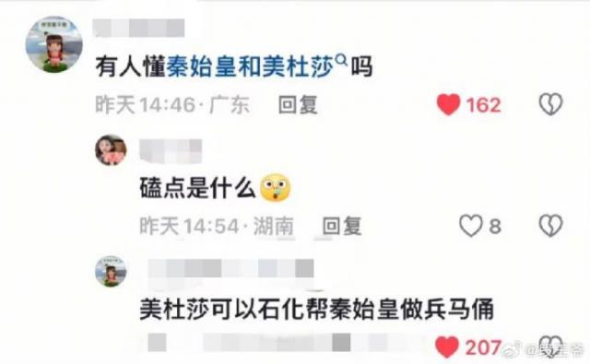Screen dimensions: 590x364
Task: Click the flushed emoji in the reply
Action: 276,188
